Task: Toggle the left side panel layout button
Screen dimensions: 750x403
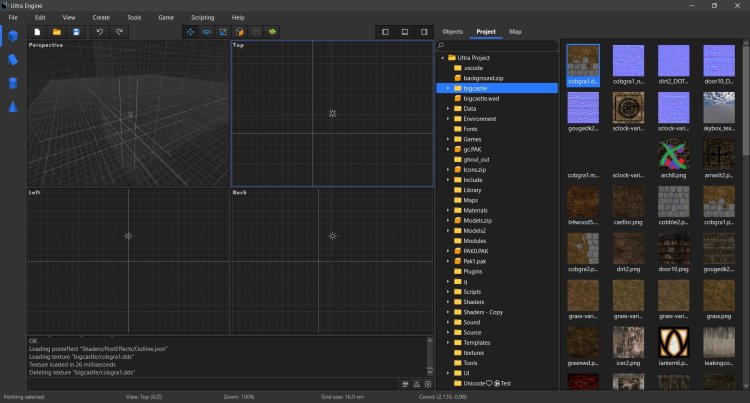Action: (x=385, y=32)
